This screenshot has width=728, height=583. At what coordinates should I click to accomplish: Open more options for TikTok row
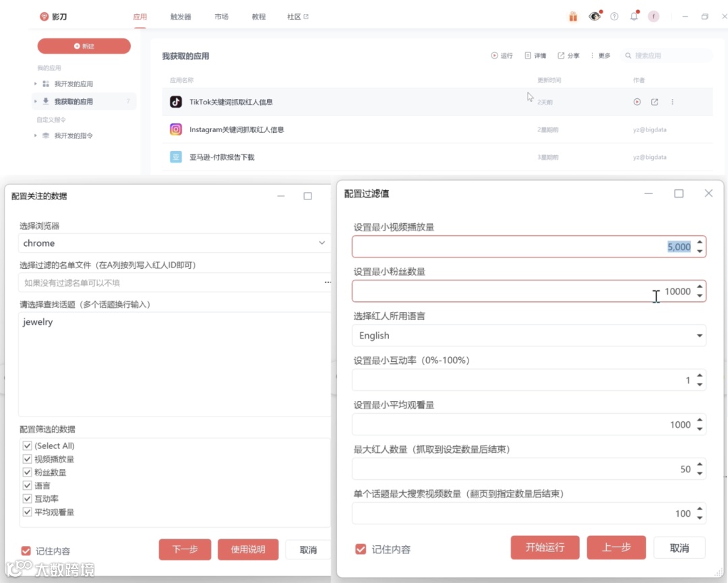pos(672,102)
